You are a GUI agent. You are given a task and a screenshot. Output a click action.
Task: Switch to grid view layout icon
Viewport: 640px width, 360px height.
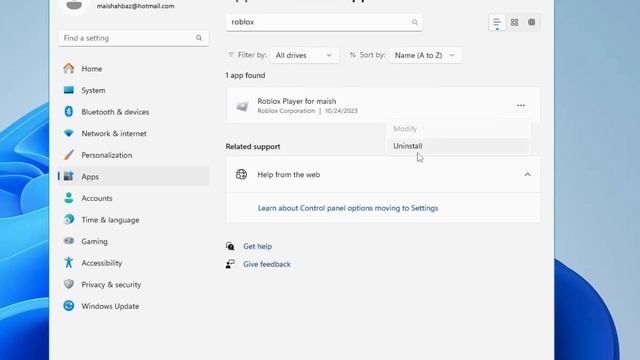click(x=514, y=22)
